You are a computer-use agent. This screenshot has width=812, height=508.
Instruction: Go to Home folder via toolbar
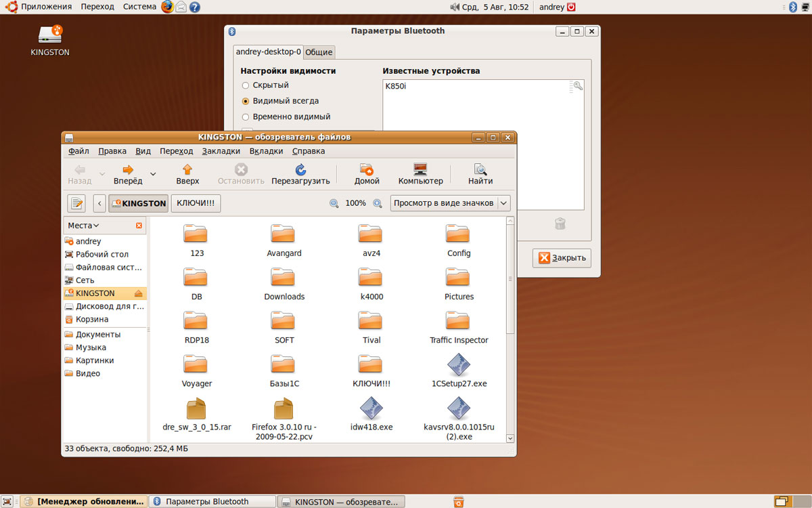(x=367, y=170)
